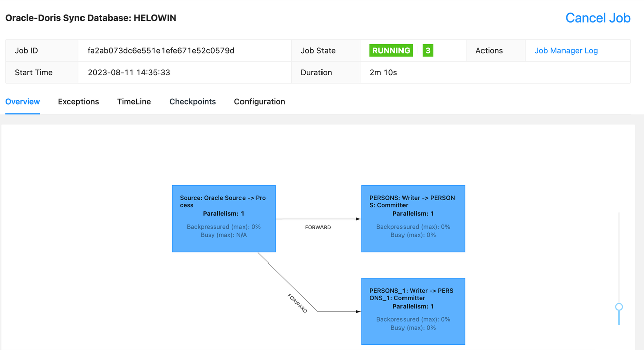Click the Duration label cell
The height and width of the screenshot is (350, 644).
pyautogui.click(x=326, y=73)
